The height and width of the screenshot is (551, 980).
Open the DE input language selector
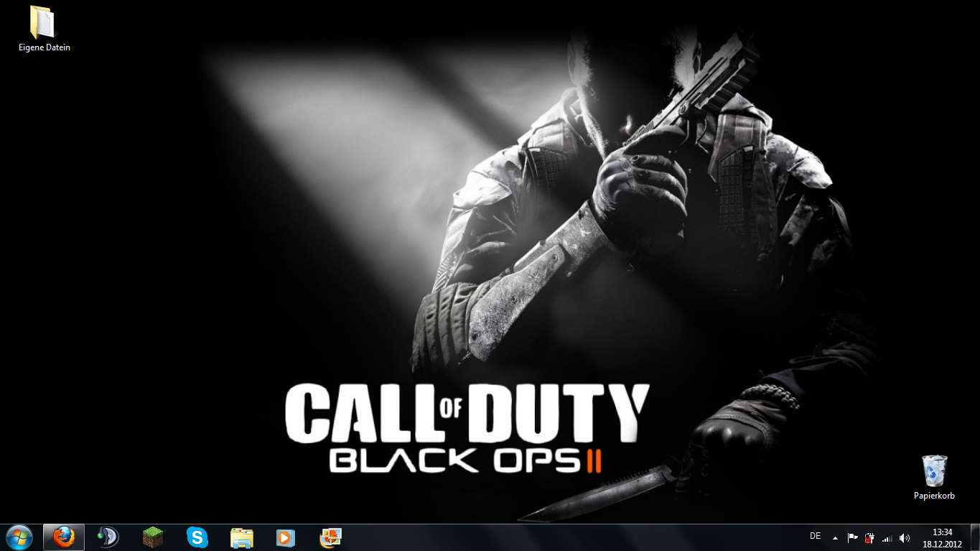[x=815, y=536]
